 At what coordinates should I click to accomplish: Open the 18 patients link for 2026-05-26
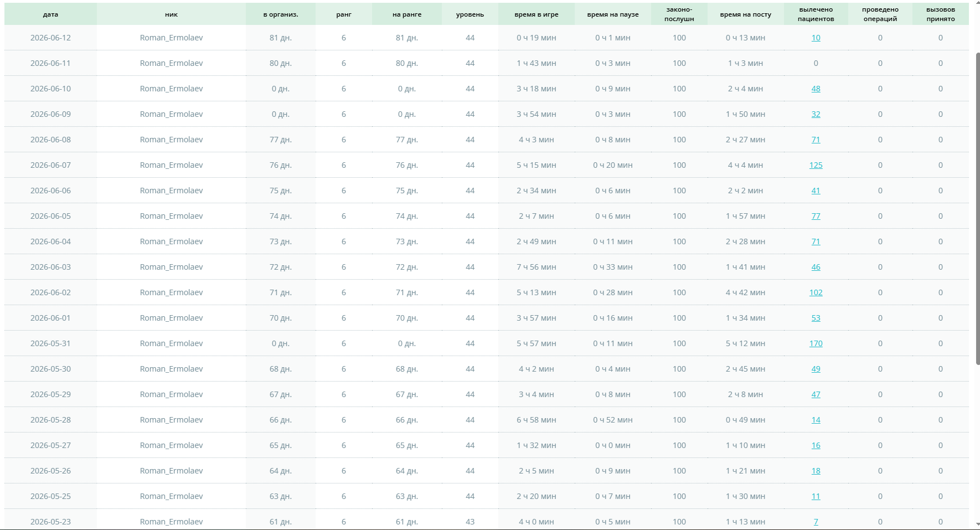tap(816, 471)
